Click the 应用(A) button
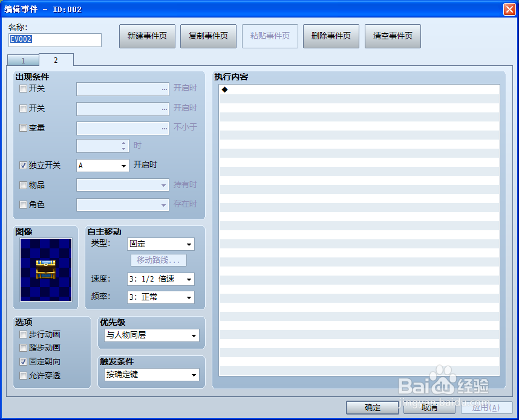Viewport: 519px width, 420px height. point(486,407)
